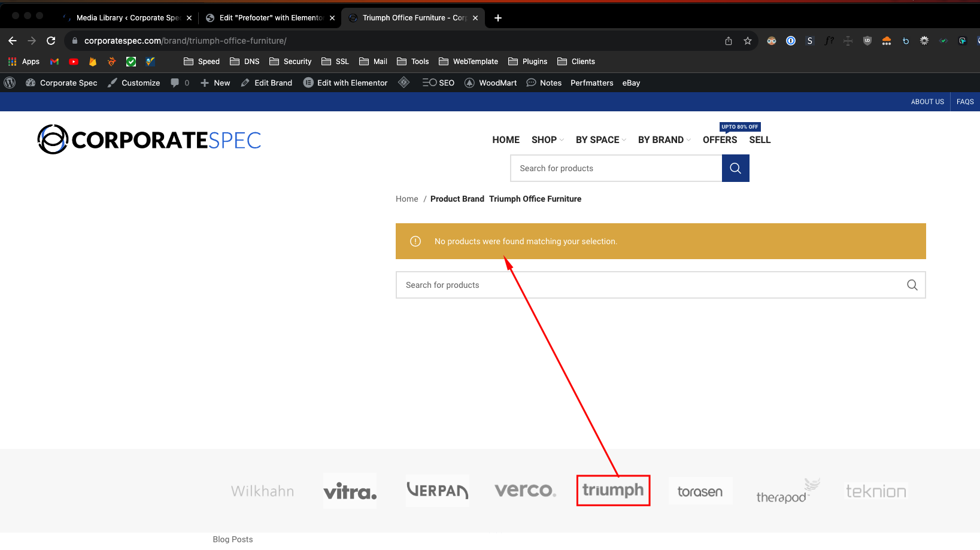Open a new browser tab

[x=498, y=18]
